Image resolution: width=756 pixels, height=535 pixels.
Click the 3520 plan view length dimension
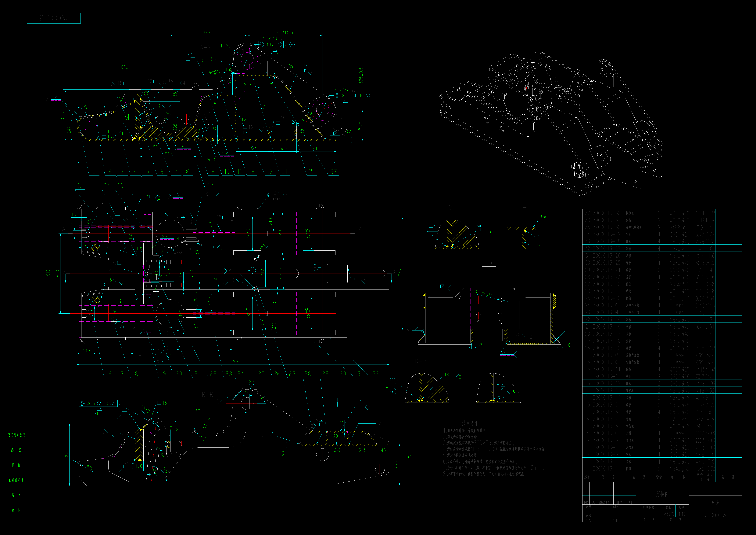233,362
